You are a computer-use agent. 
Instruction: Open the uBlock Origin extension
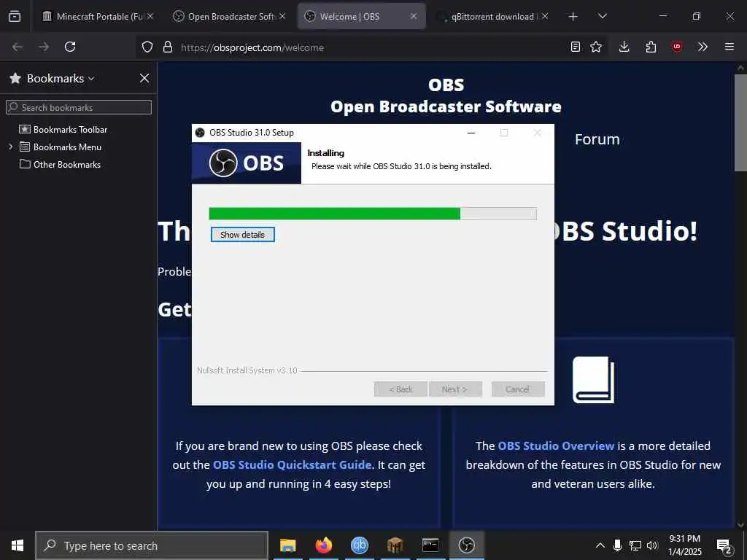click(677, 47)
